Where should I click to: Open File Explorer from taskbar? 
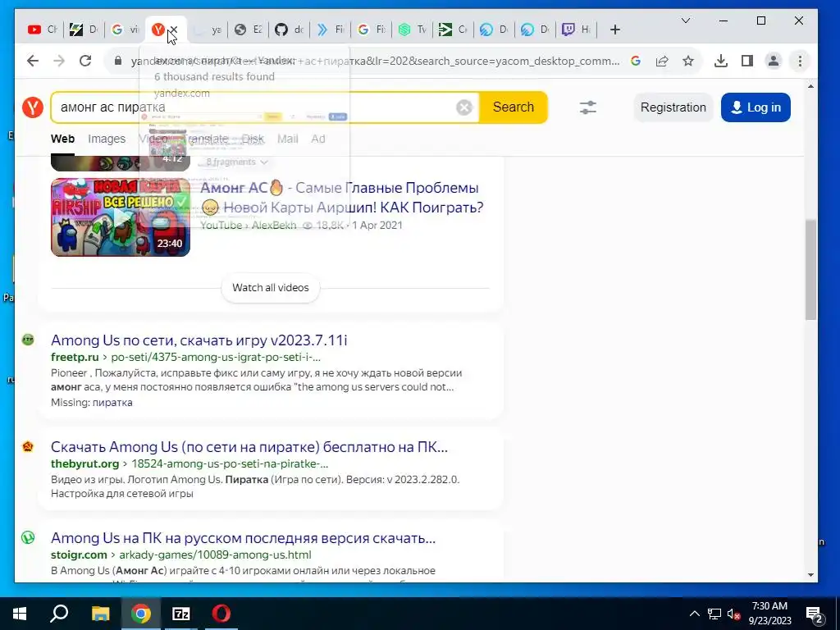tap(100, 614)
